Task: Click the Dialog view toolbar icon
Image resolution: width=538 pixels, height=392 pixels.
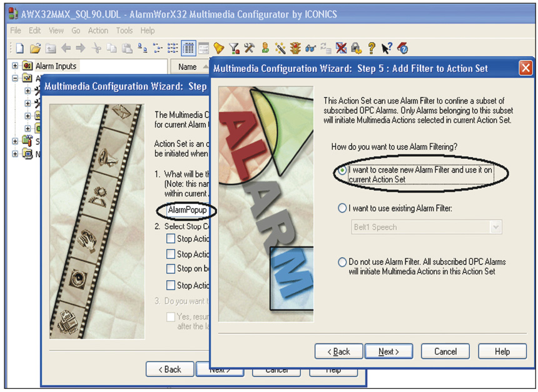Action: (203, 48)
